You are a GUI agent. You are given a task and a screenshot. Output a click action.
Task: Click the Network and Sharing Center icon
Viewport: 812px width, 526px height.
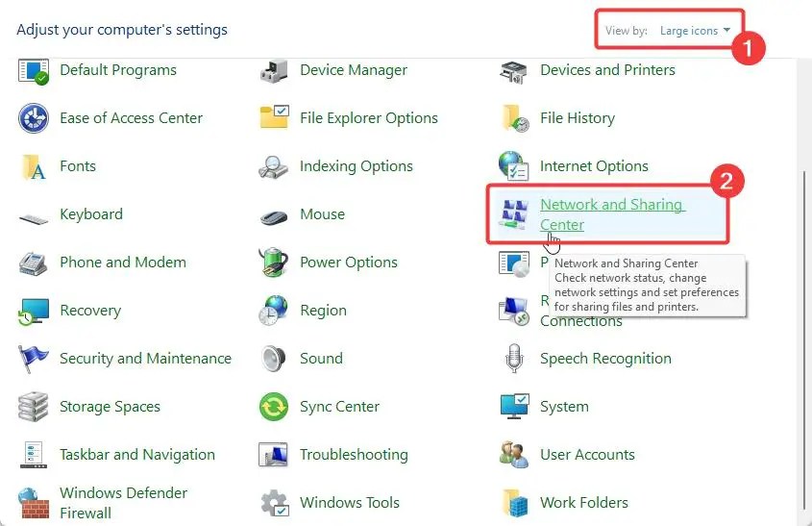514,214
